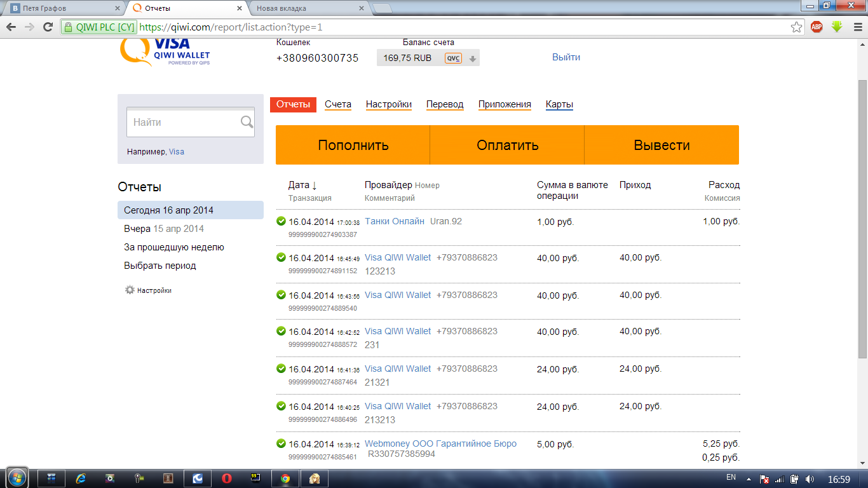Click the comment R330757385994

click(402, 454)
